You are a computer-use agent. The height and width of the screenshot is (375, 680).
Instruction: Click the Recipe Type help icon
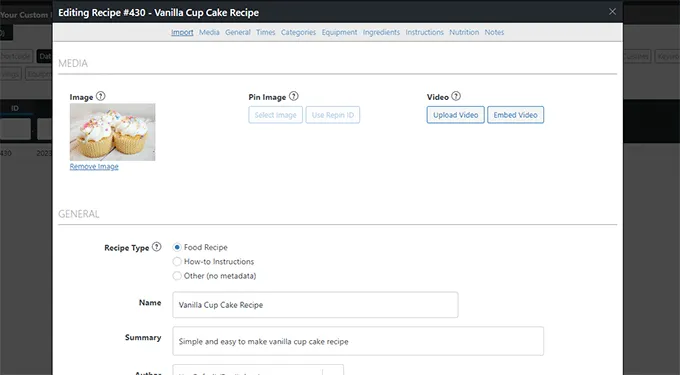click(157, 247)
